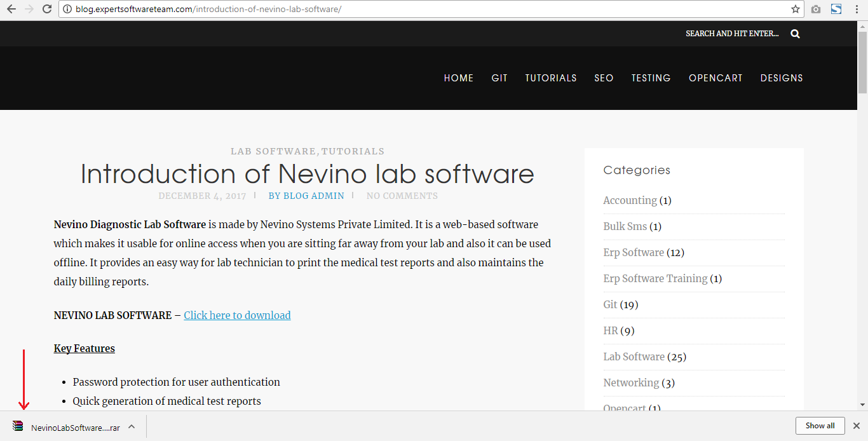The width and height of the screenshot is (868, 441).
Task: Navigate to the HOME menu item
Action: 458,78
